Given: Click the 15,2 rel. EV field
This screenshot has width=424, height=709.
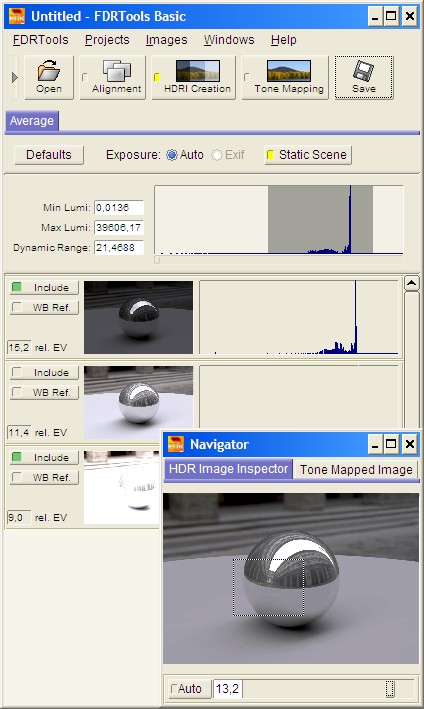Looking at the screenshot, I should click(19, 347).
